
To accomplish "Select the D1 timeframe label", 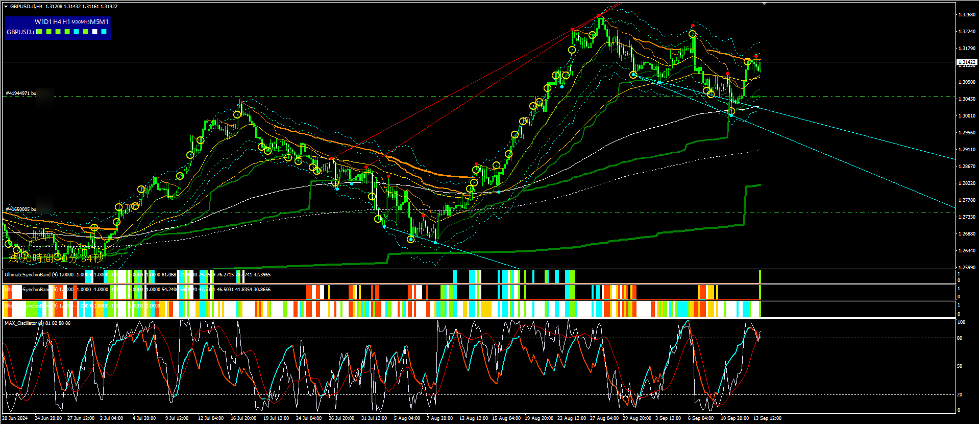I will coord(48,22).
